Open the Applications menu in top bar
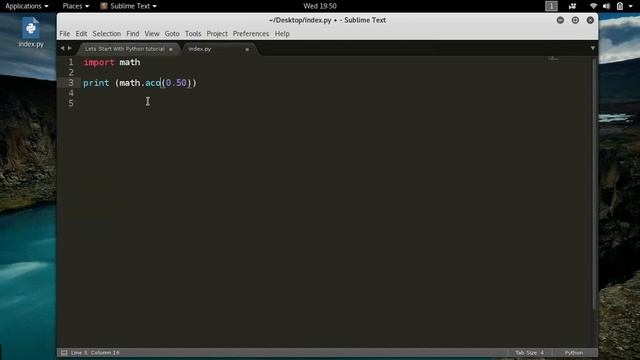The image size is (640, 360). [x=27, y=6]
